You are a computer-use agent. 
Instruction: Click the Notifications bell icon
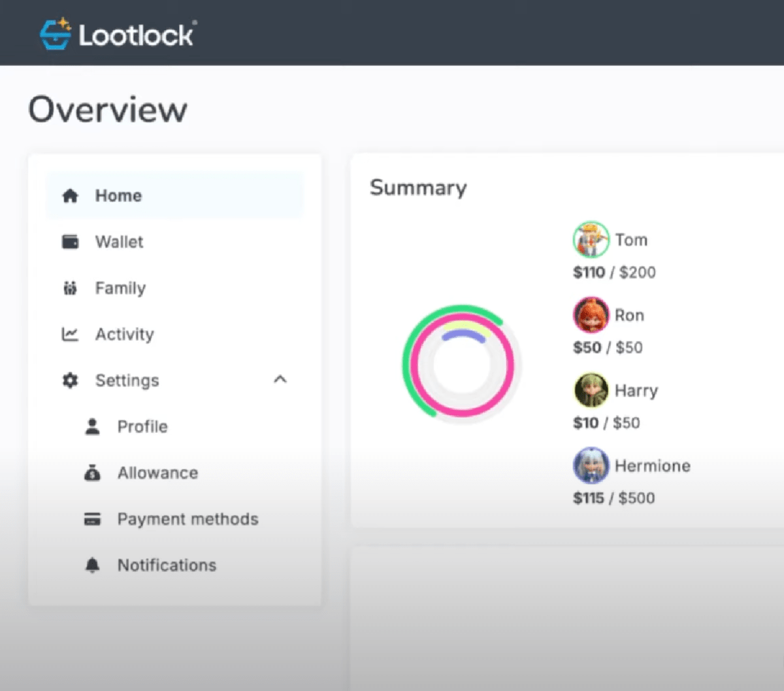click(x=93, y=565)
